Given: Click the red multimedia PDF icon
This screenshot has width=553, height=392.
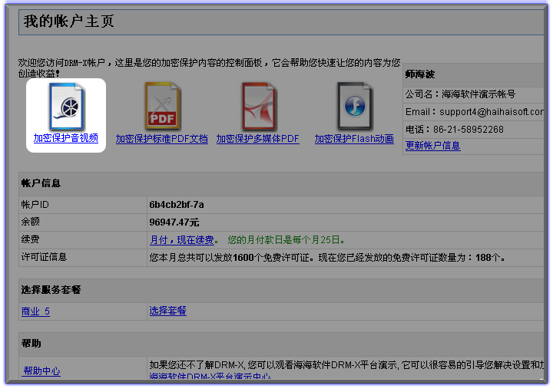Looking at the screenshot, I should point(260,107).
